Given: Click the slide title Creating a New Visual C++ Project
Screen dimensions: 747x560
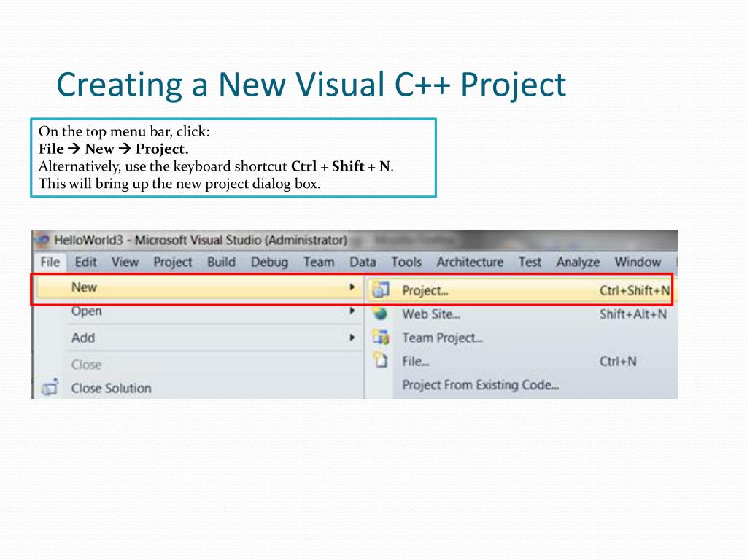Looking at the screenshot, I should (311, 86).
